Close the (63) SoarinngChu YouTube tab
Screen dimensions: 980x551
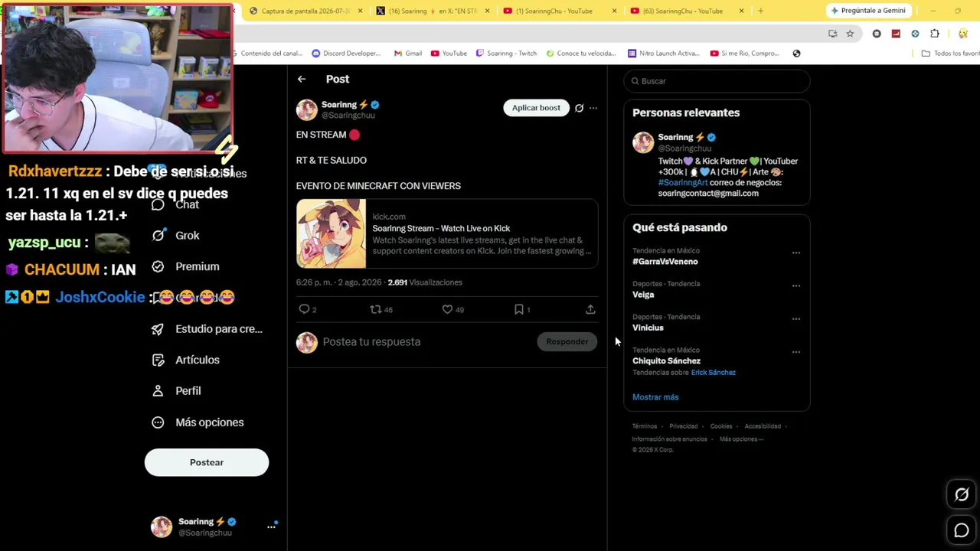click(741, 11)
